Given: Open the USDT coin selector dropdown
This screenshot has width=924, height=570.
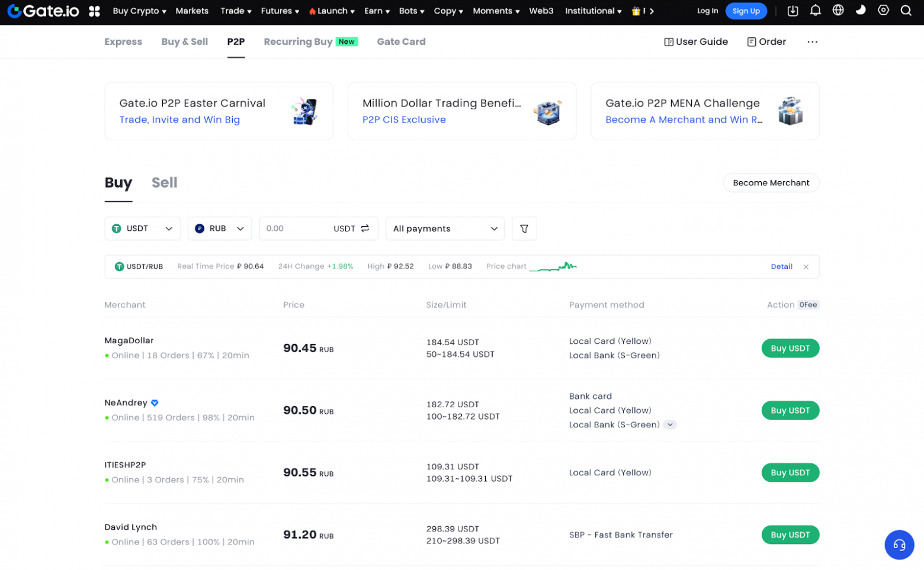Looking at the screenshot, I should tap(142, 228).
